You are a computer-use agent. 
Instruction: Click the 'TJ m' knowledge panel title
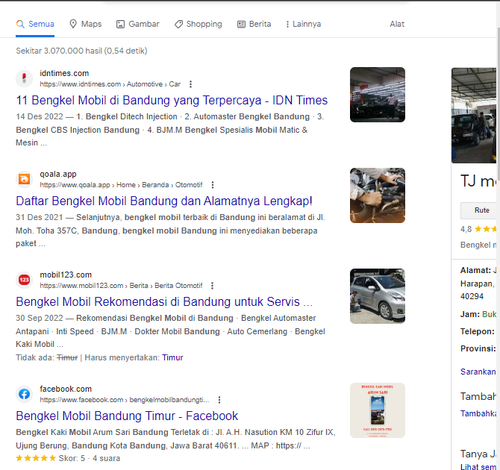click(x=478, y=181)
